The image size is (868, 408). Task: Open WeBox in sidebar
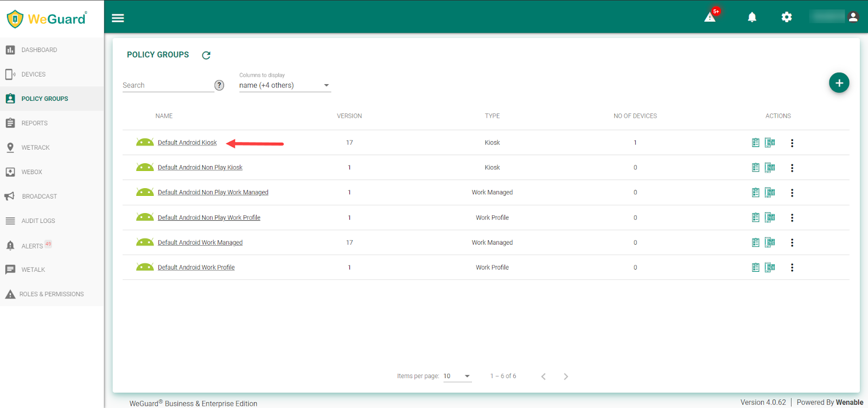[52, 172]
